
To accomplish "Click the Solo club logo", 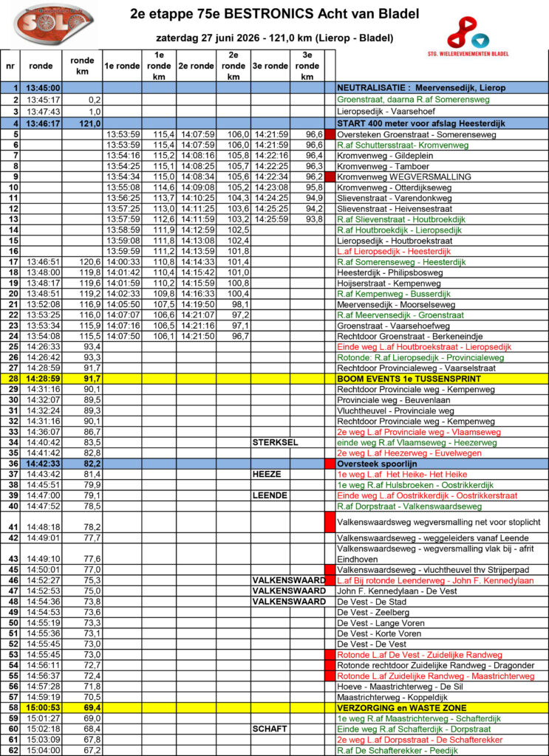I will 52,24.
